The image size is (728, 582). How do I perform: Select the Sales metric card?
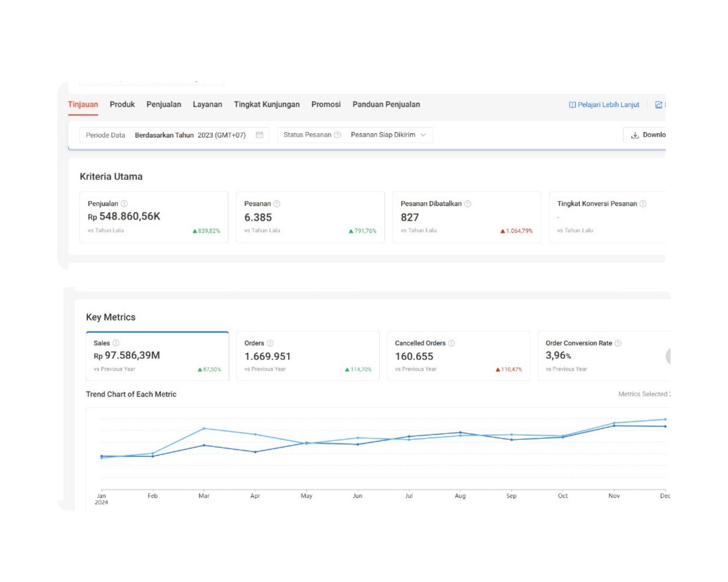157,356
